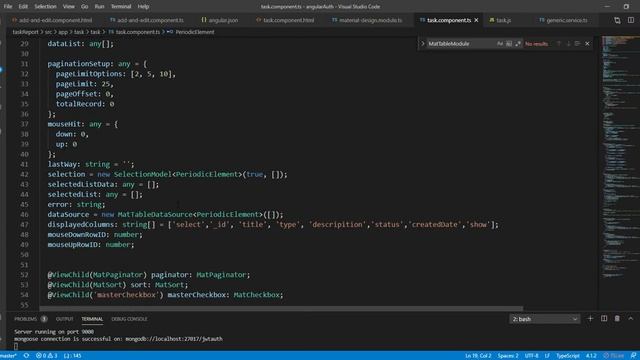The image size is (640, 360).
Task: Toggle Find in Selection option
Action: click(577, 44)
